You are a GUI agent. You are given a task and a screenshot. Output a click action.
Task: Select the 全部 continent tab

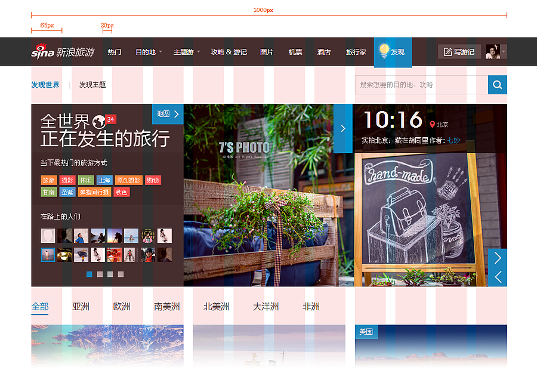coord(40,307)
